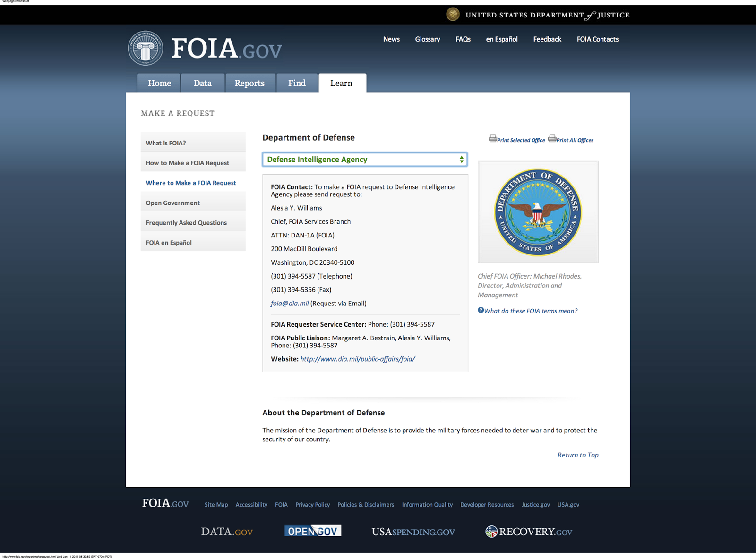Open FOIA en Español sidebar item
This screenshot has height=558, width=756.
[193, 242]
